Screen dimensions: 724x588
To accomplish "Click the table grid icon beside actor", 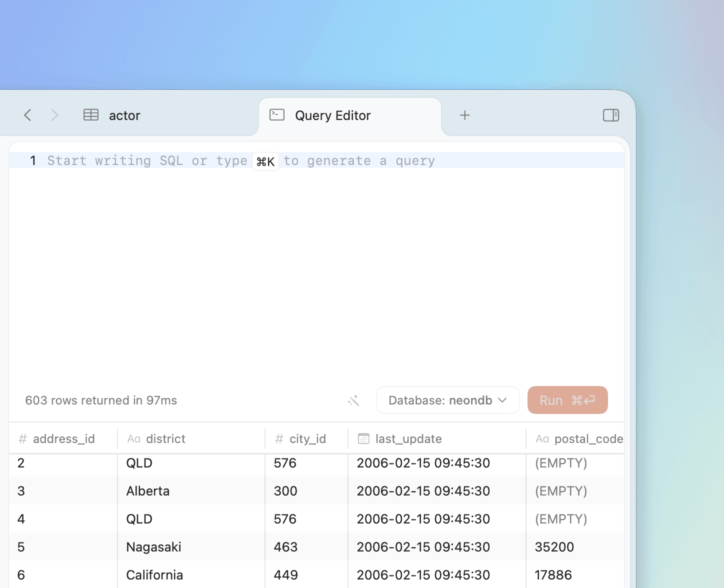I will tap(90, 114).
